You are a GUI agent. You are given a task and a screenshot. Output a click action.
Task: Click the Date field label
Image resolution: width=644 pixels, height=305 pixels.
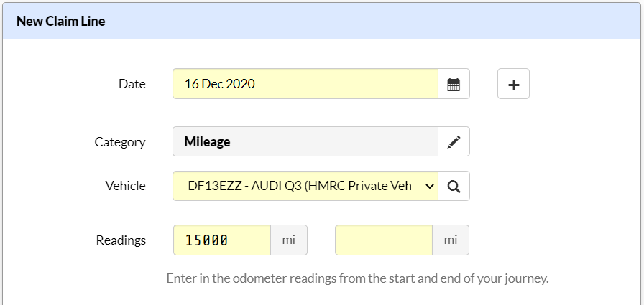tap(132, 84)
